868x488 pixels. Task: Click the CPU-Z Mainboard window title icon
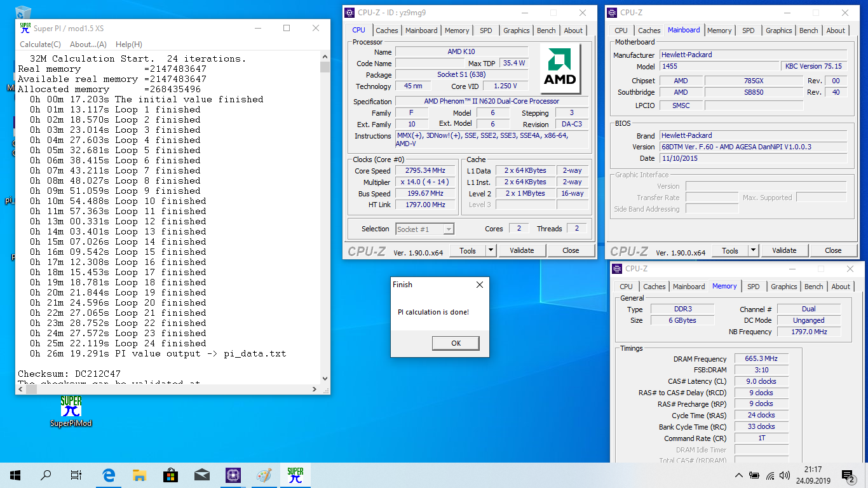click(612, 13)
